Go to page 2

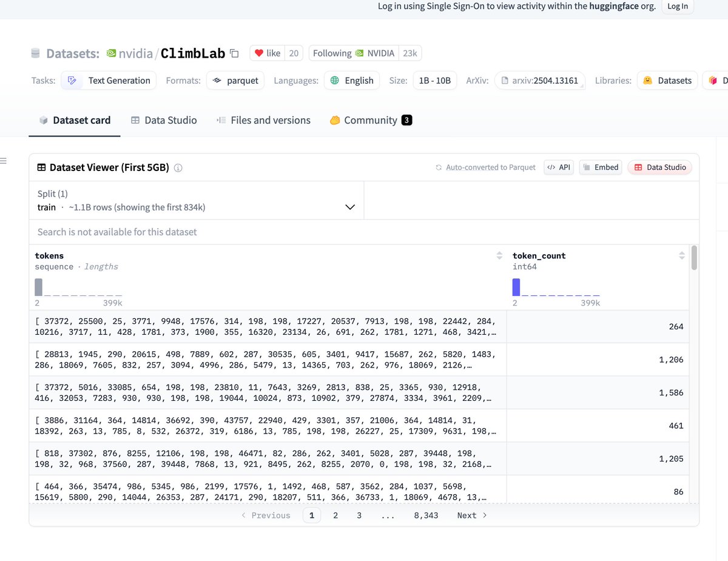(x=335, y=516)
